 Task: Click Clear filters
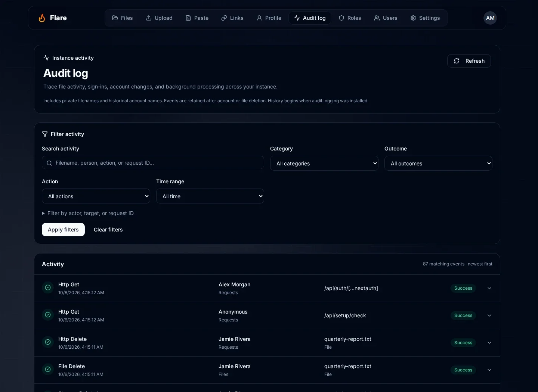pyautogui.click(x=108, y=230)
